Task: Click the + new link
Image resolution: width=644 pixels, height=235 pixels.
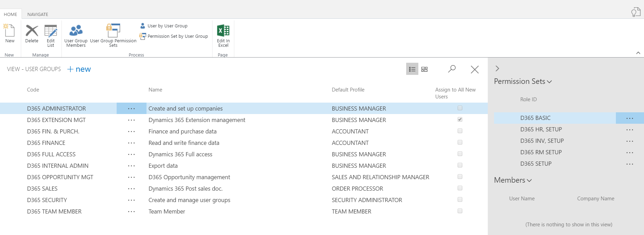Action: pos(79,69)
